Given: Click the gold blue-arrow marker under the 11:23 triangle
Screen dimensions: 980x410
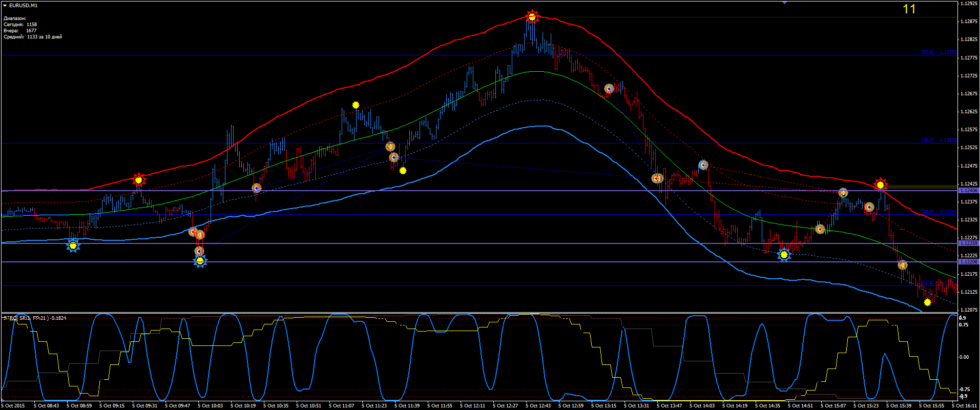Looking at the screenshot, I should 394,157.
